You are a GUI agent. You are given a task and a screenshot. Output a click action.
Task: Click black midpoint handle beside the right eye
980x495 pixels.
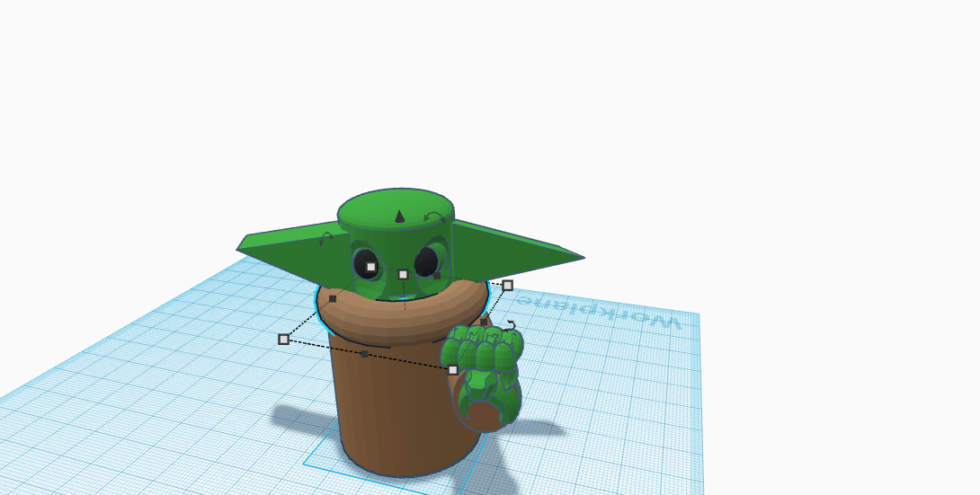click(x=437, y=275)
